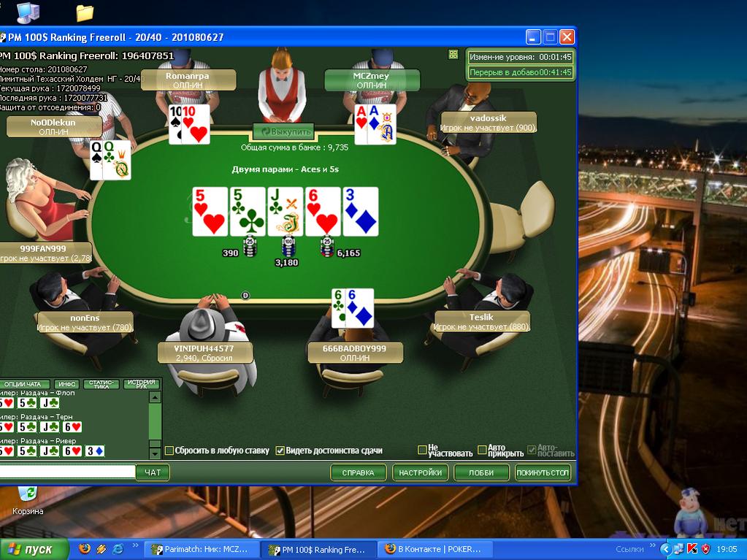Expand hidden system tray icons arrow
This screenshot has width=747, height=560.
(665, 549)
